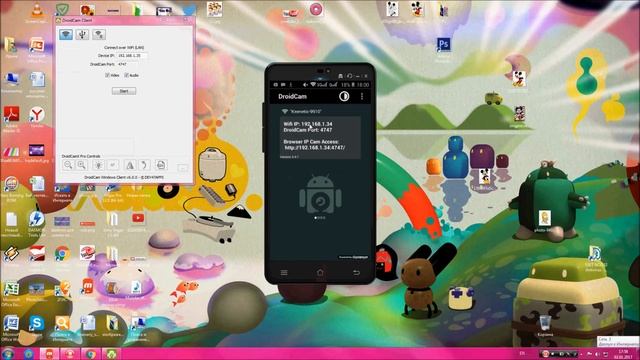Screen dimensions: 640x360
Task: Click the Microsoft Word desktop icon
Action: [11, 323]
